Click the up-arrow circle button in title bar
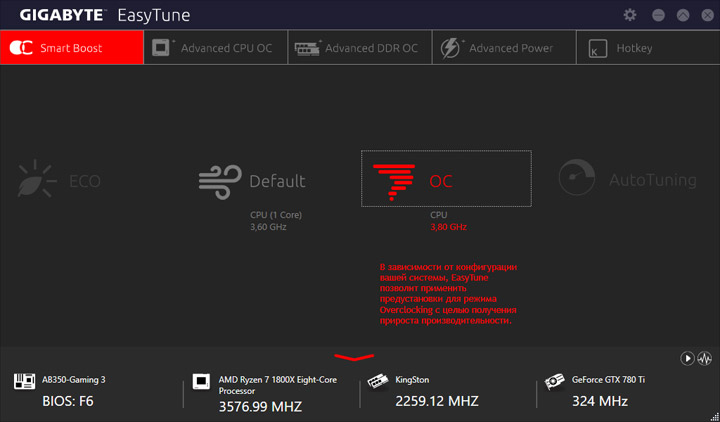Viewport: 720px width, 422px height. coord(683,15)
